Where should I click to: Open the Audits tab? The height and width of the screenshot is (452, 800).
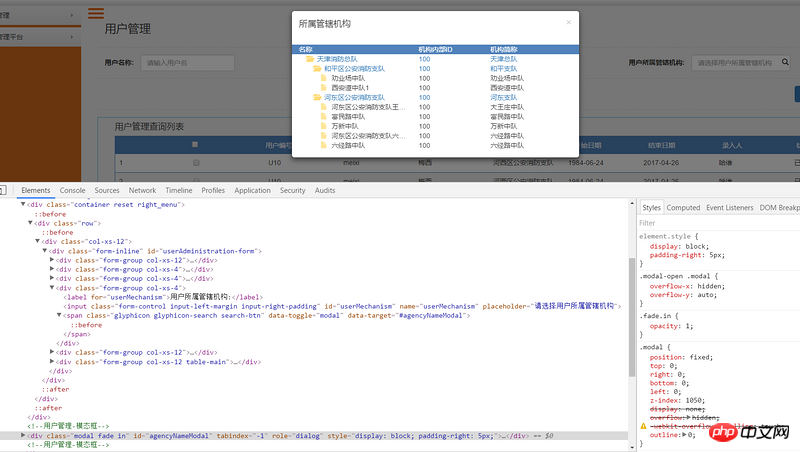(325, 190)
